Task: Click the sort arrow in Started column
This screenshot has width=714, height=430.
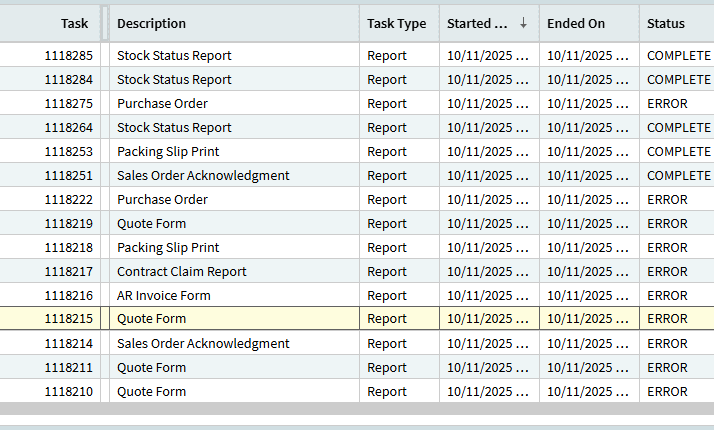Action: pyautogui.click(x=523, y=23)
